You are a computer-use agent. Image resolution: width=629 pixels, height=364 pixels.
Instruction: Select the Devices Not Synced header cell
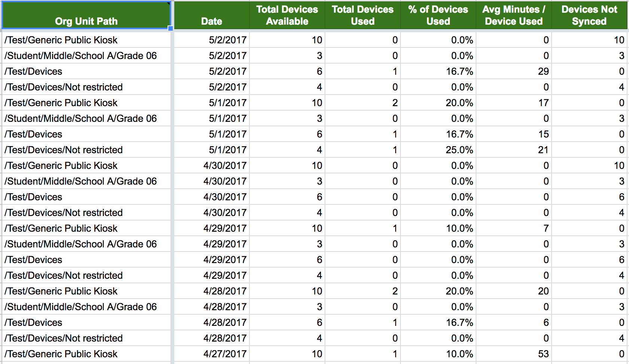tap(589, 16)
